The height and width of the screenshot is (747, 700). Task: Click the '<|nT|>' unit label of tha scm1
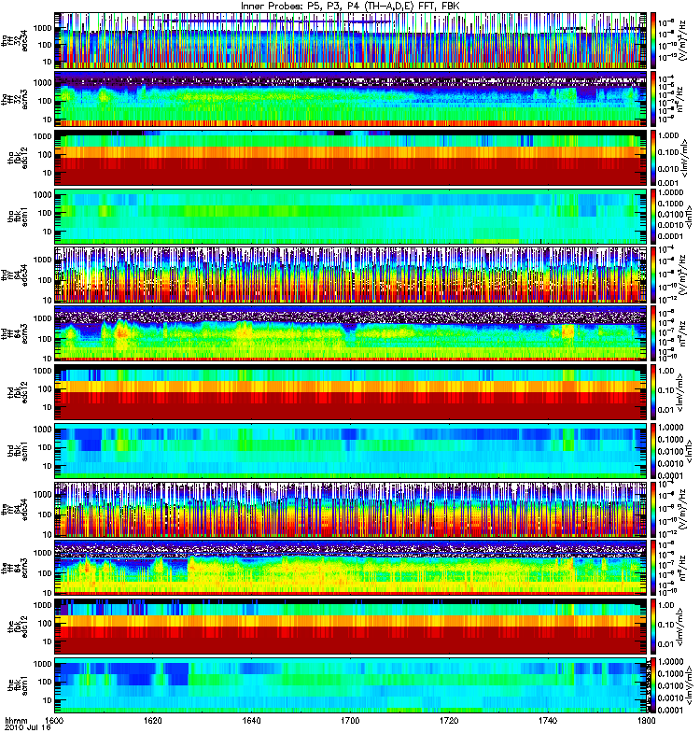[689, 217]
